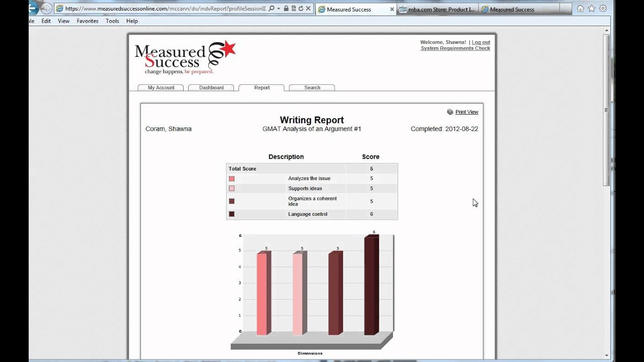This screenshot has height=362, width=644.
Task: Click the Writing Report heading
Action: pos(312,120)
